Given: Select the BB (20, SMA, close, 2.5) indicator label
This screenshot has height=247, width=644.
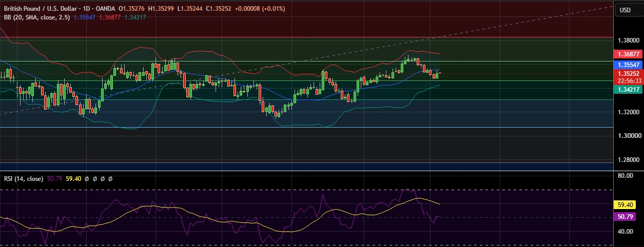Looking at the screenshot, I should tap(37, 17).
